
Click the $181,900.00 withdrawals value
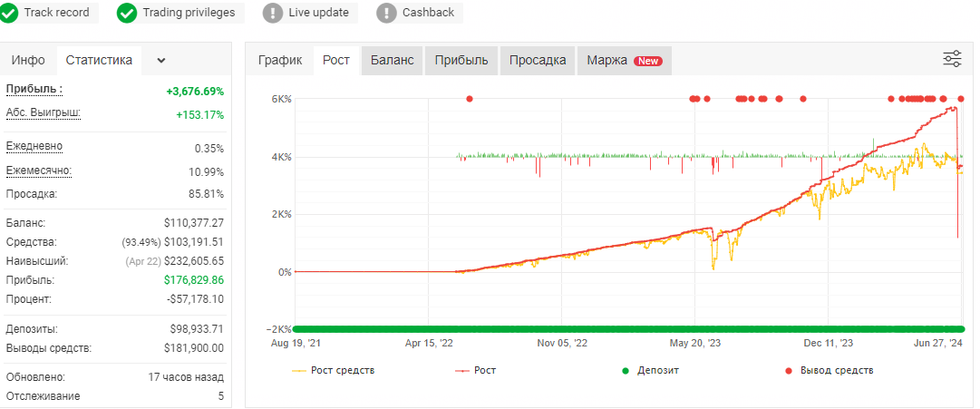(194, 348)
